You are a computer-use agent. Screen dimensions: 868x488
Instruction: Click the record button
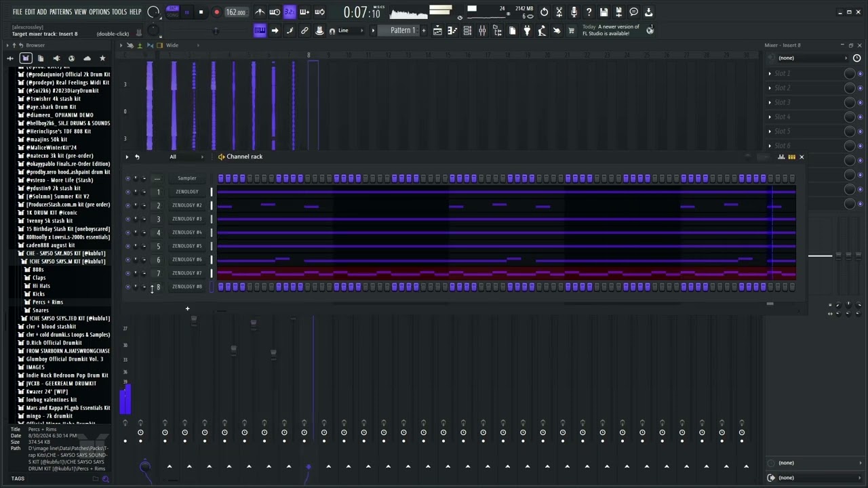click(216, 12)
